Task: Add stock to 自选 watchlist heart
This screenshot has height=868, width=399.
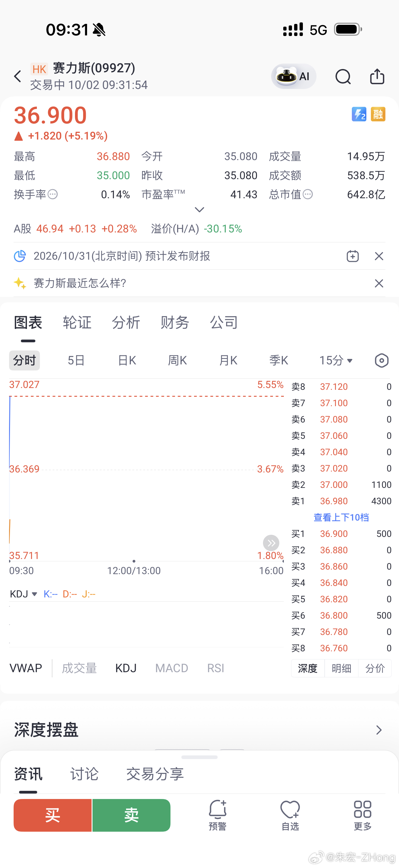Action: 290,815
